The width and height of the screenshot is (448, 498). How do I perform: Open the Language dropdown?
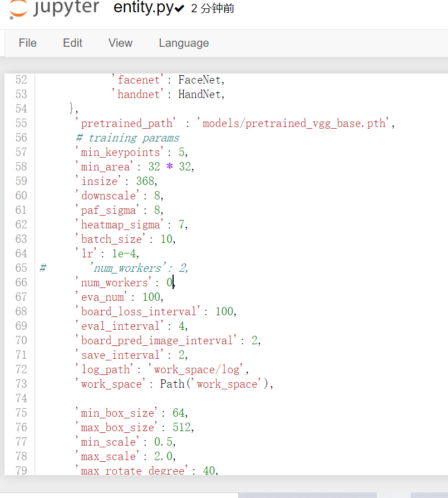click(x=184, y=43)
